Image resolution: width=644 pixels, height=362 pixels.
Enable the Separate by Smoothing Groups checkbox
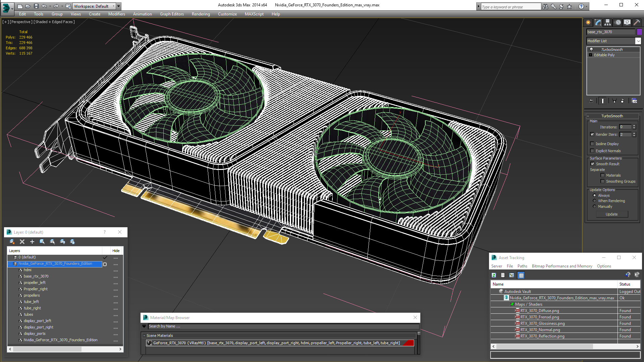[x=602, y=181]
